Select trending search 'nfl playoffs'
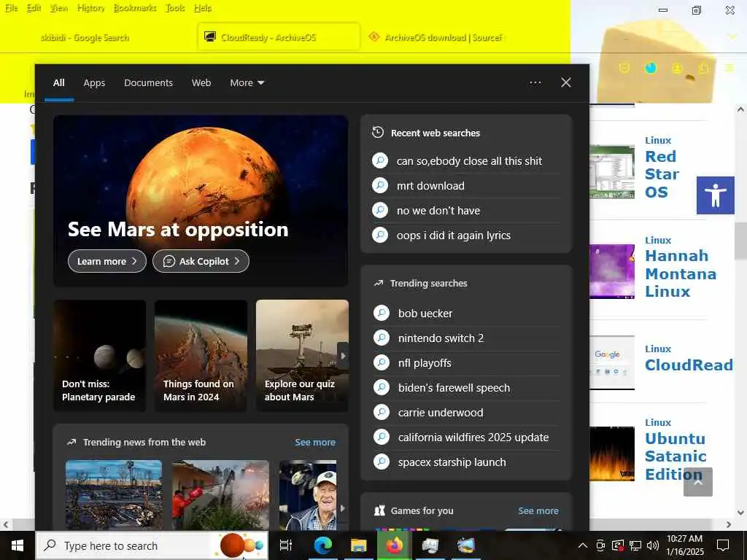This screenshot has height=560, width=747. [x=466, y=363]
